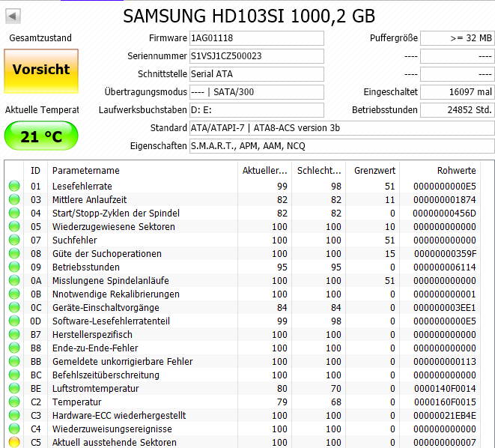Click the Eigenschaften field S.M.A.R.T., APM
The height and width of the screenshot is (448, 495).
point(342,146)
